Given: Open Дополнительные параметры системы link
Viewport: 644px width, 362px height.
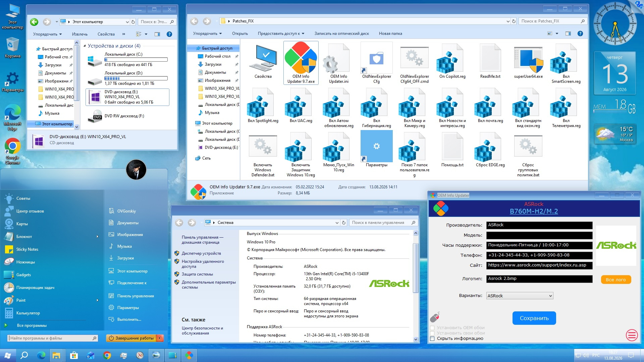Looking at the screenshot, I should tap(209, 285).
